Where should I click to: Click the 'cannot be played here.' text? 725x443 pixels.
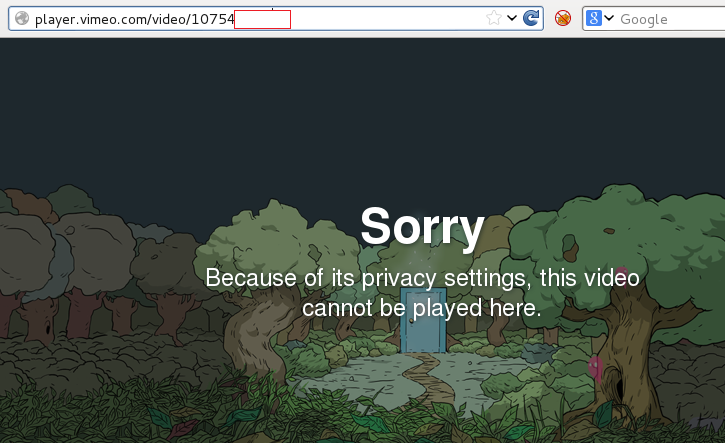(421, 308)
